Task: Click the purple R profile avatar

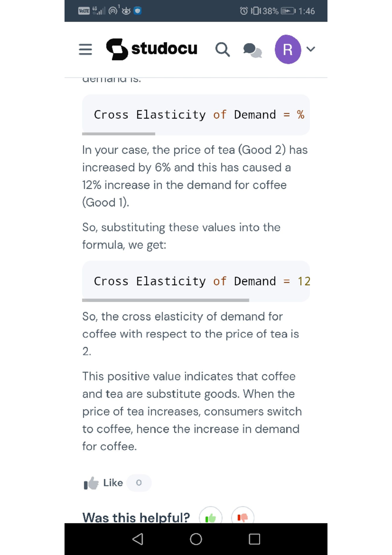Action: tap(288, 49)
